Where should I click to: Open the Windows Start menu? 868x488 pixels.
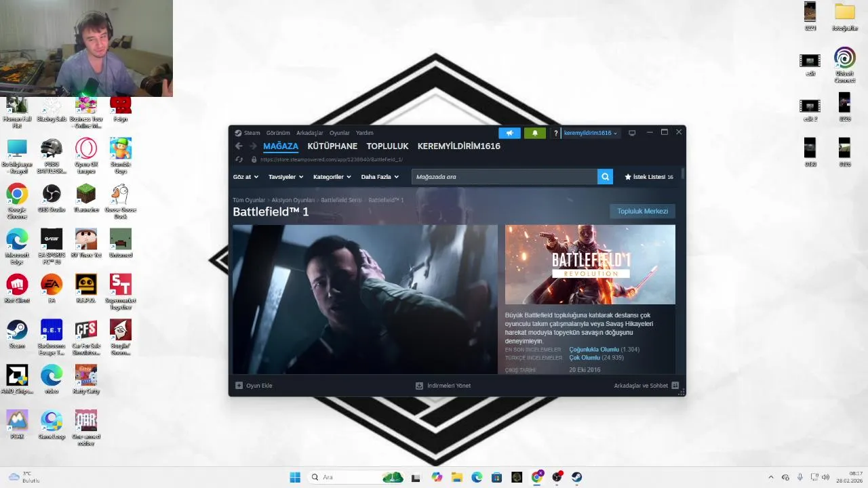point(295,477)
